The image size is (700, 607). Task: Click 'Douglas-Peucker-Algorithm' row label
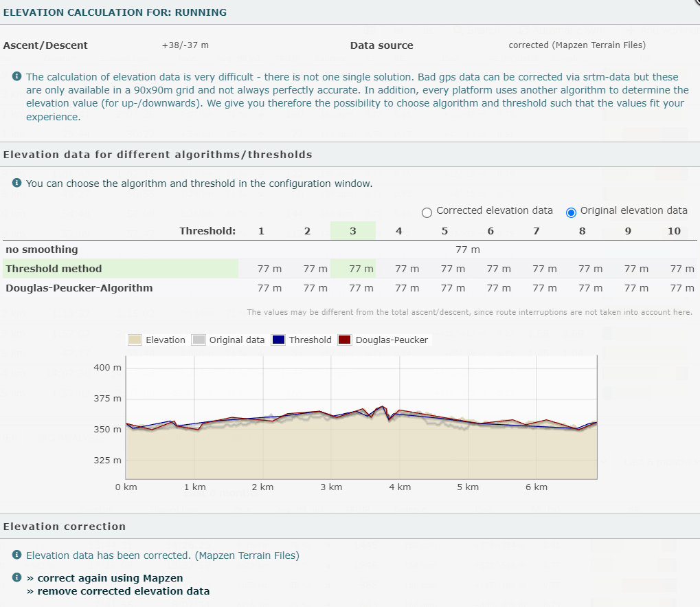click(79, 288)
